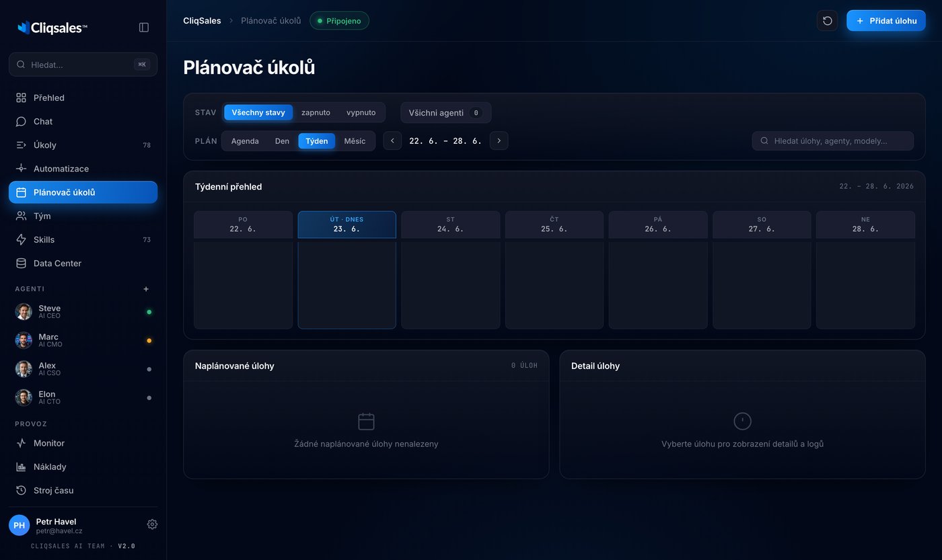Select the ÚT · DNES 23. 6. header
Viewport: 942px width, 560px height.
coord(347,225)
